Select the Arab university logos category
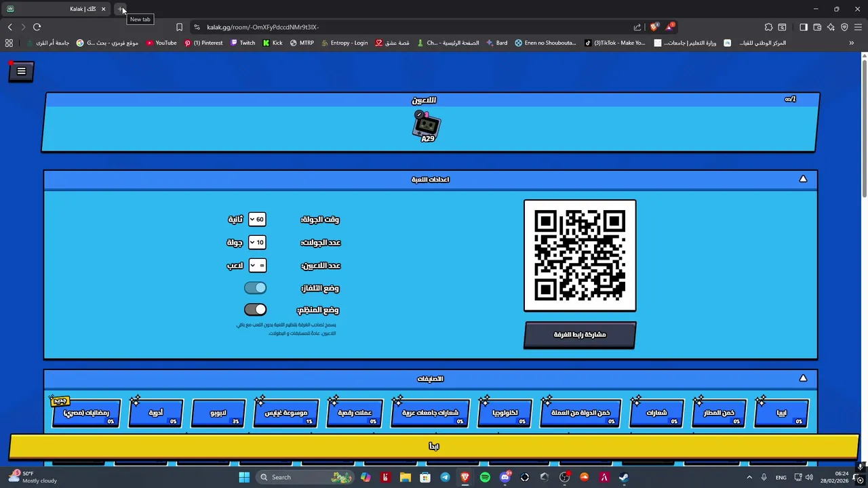 click(431, 413)
